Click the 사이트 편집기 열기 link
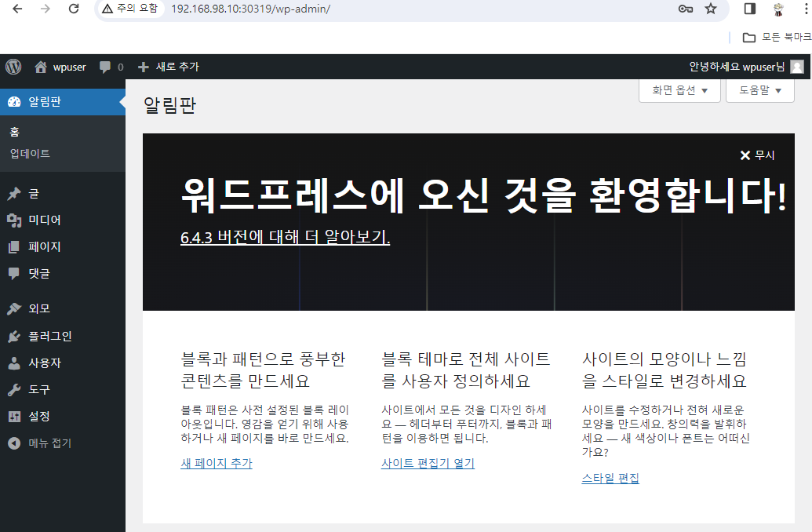The image size is (812, 532). pos(428,463)
